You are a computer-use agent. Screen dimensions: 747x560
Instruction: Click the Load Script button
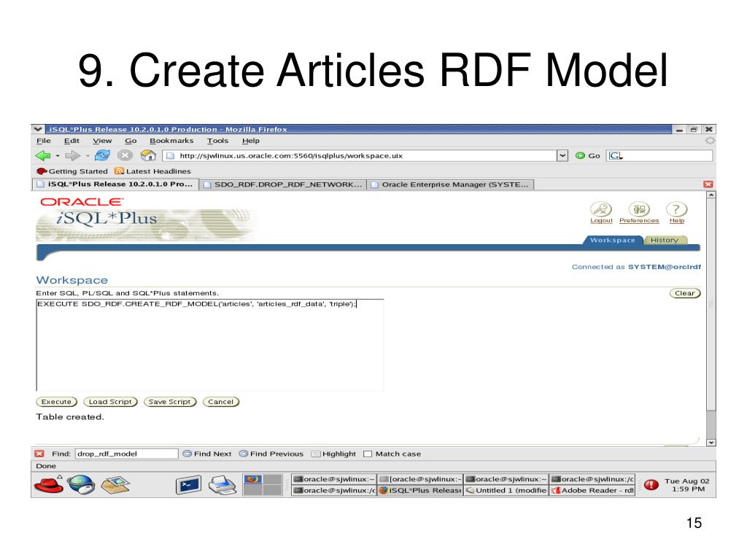coord(110,402)
